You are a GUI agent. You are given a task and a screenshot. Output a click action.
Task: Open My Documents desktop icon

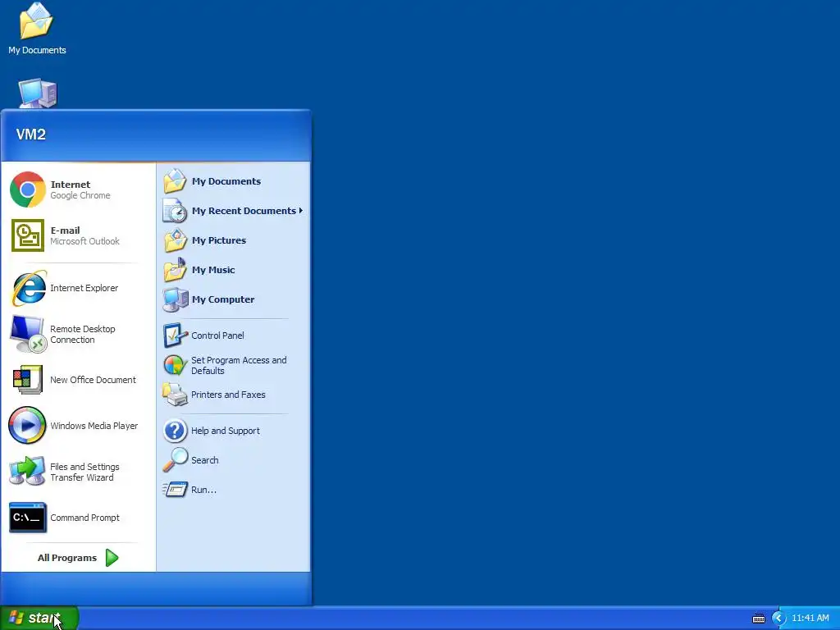tap(36, 21)
